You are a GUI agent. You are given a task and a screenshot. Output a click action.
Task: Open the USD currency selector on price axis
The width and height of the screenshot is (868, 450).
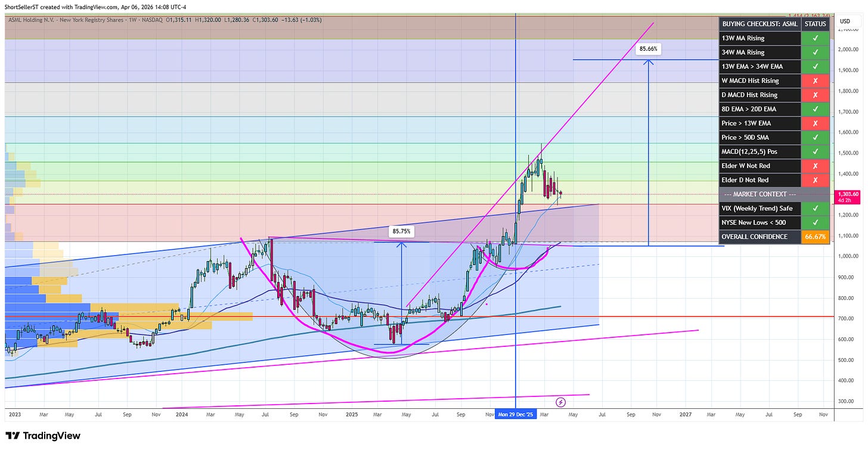[845, 21]
